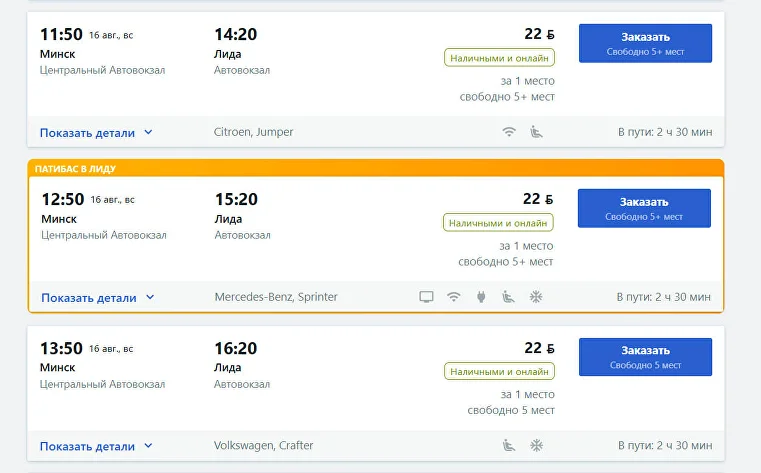Click payment badge on the 13:50 trip
The image size is (761, 473).
[499, 371]
